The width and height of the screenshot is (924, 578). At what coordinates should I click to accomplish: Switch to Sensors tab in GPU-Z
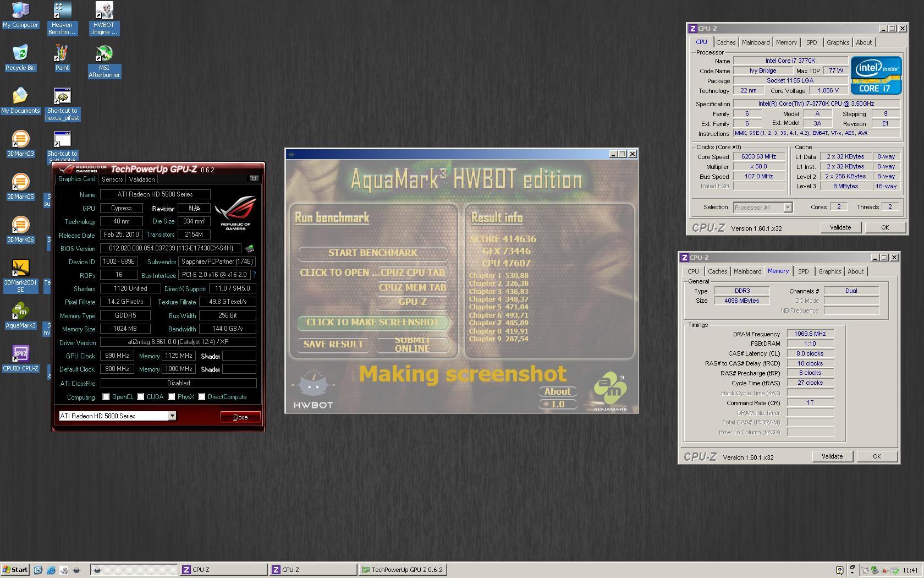[x=112, y=179]
